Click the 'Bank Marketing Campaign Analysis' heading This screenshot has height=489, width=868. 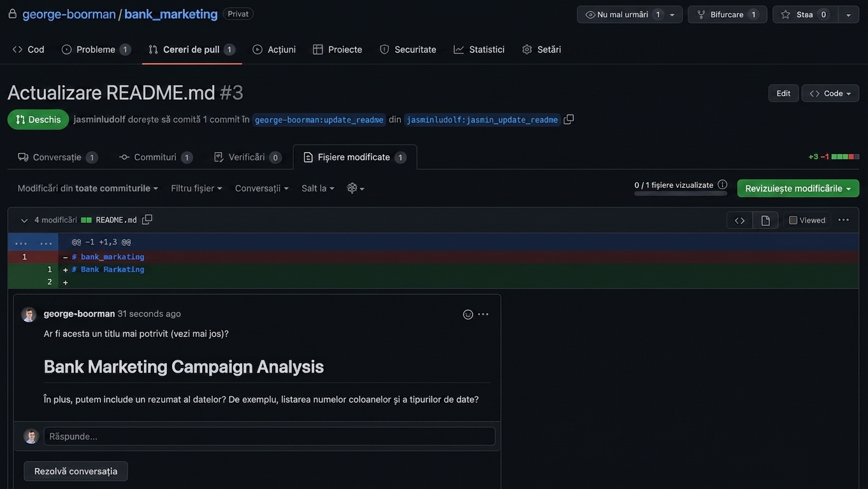[x=184, y=367]
